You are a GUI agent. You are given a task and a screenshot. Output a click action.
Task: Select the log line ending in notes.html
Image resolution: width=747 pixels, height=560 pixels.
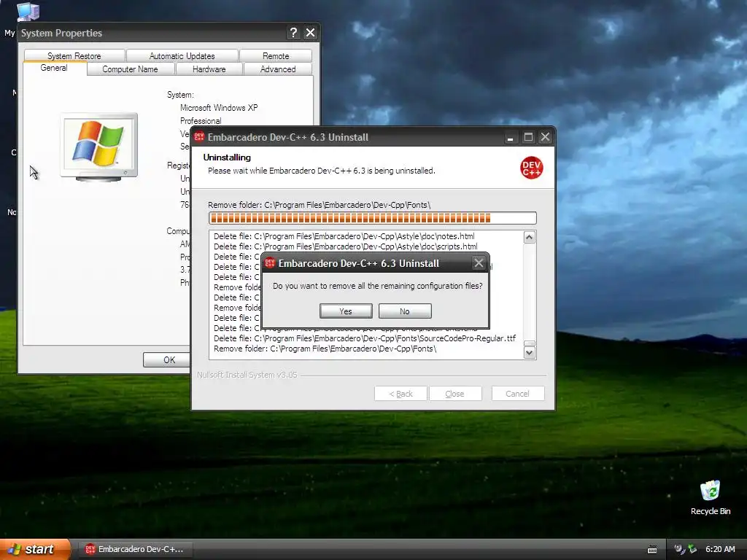[344, 236]
